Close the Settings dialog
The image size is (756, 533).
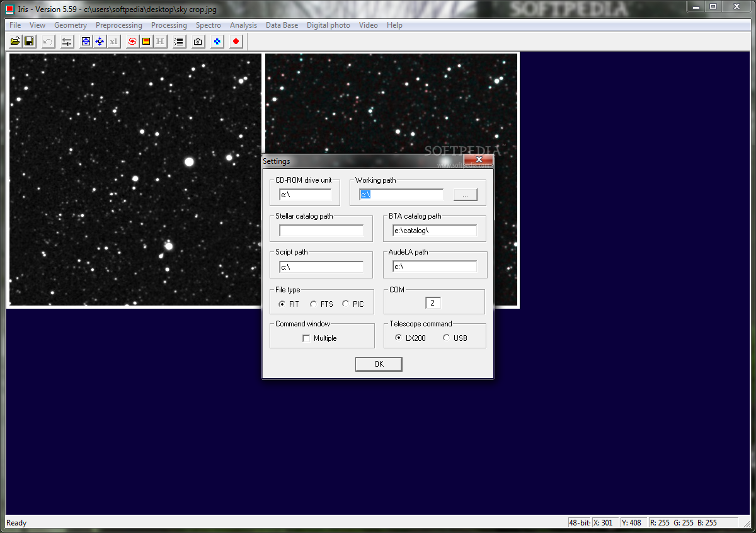(478, 160)
